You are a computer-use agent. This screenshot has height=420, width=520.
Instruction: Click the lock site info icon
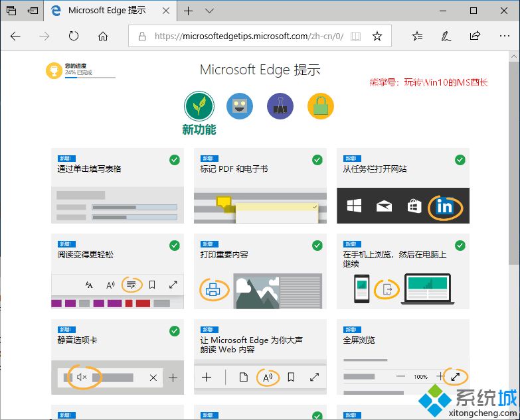click(142, 36)
